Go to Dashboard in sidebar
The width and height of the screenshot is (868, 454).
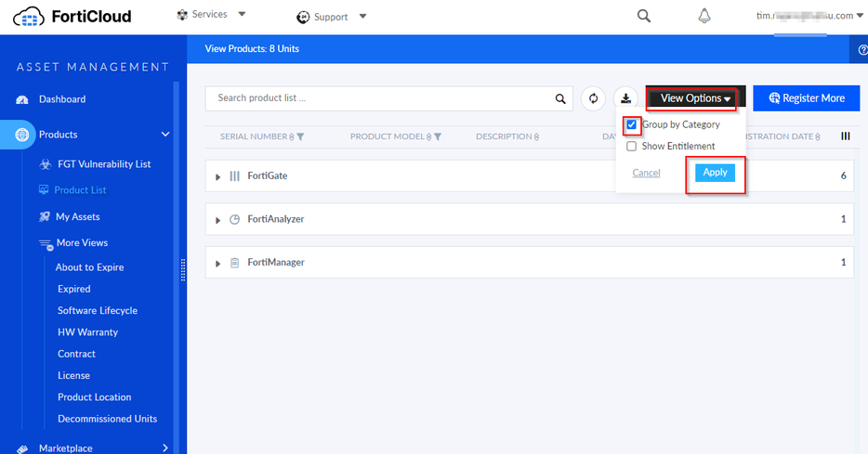point(62,99)
